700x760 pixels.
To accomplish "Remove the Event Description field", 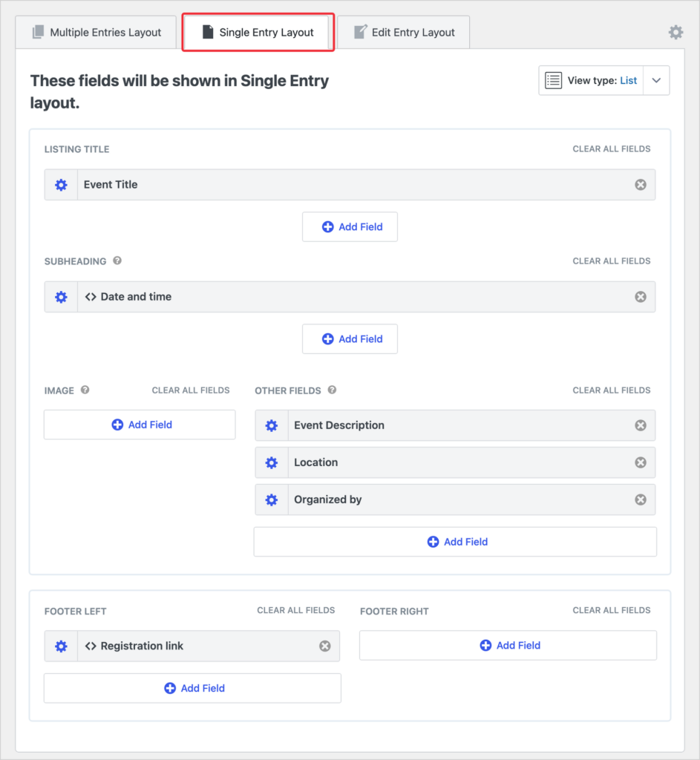I will pos(641,425).
